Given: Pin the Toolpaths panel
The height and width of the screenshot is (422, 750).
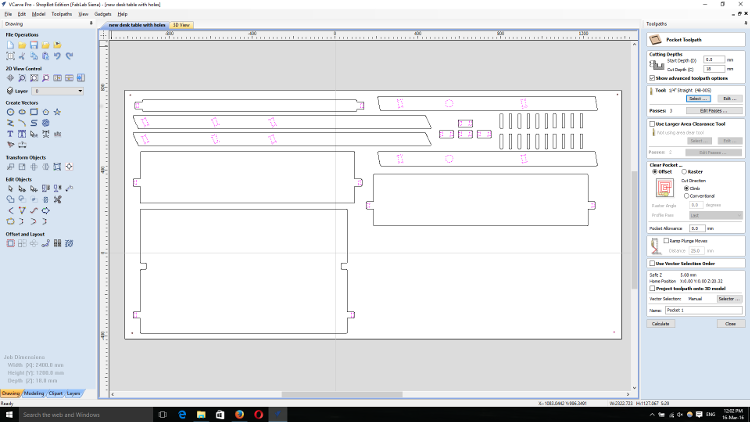Looking at the screenshot, I should point(746,23).
